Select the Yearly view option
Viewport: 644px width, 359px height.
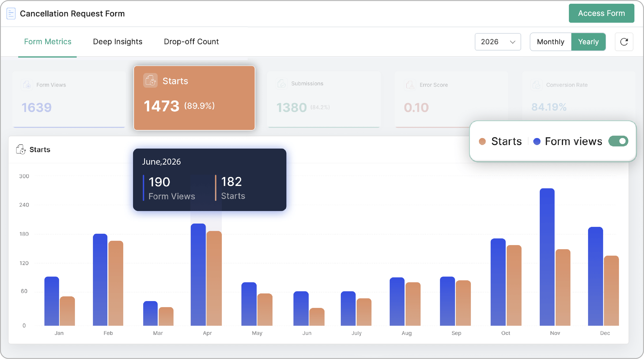(588, 42)
